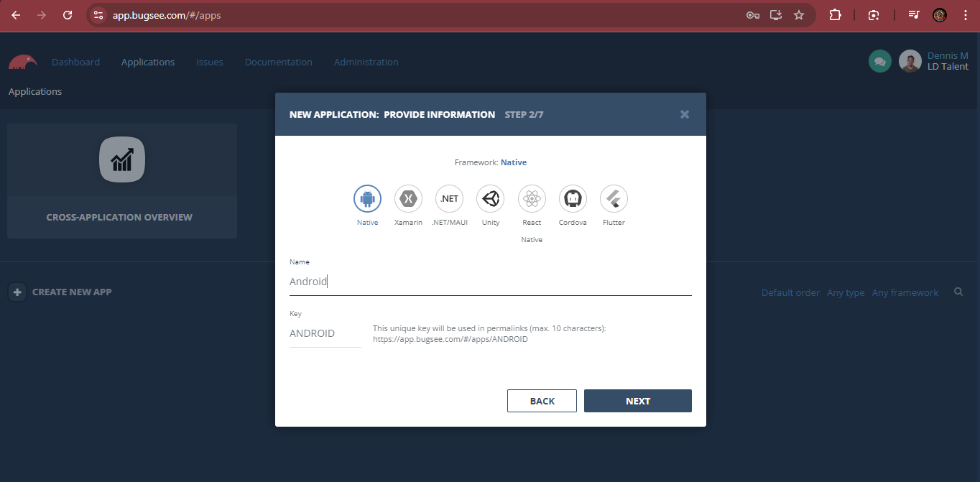980x482 pixels.
Task: Choose the Flutter framework icon
Action: coord(614,199)
